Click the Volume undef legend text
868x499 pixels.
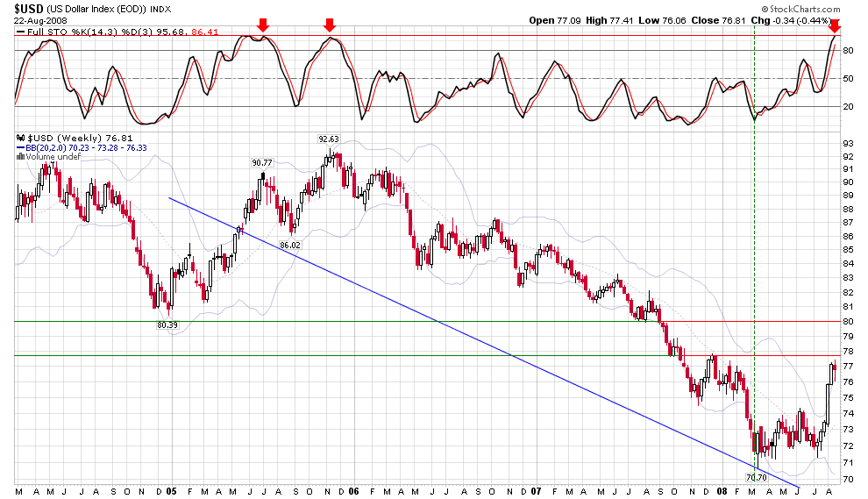point(53,157)
